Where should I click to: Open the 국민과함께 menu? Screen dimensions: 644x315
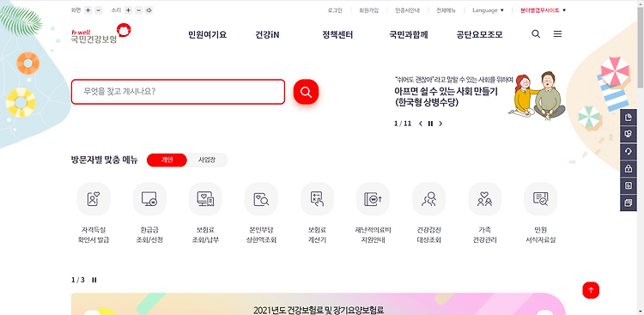click(409, 34)
